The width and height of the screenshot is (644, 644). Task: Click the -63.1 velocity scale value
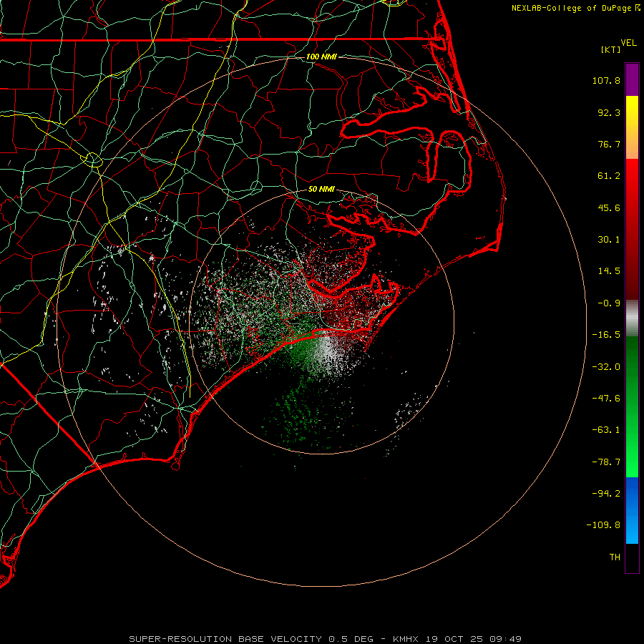click(606, 430)
